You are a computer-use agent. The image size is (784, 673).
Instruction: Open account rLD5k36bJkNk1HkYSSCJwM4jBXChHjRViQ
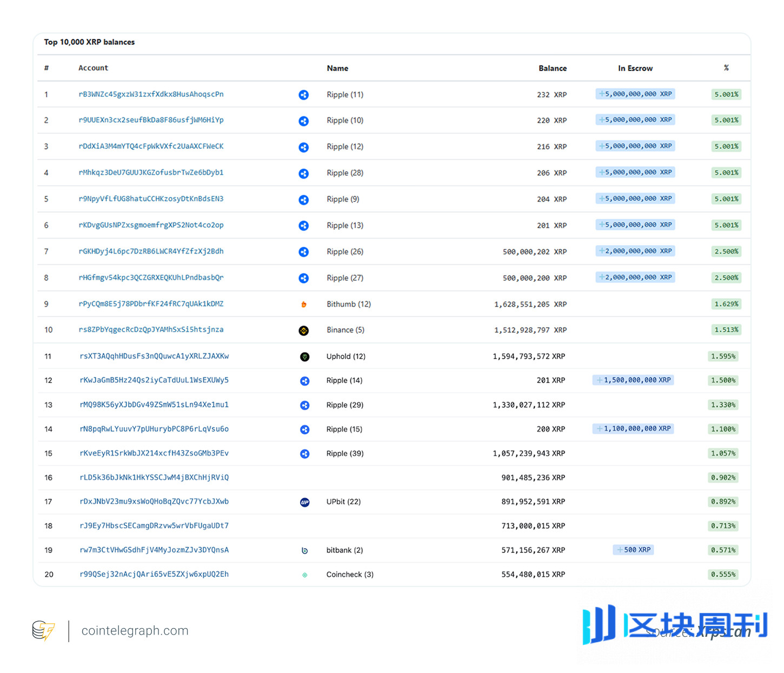pyautogui.click(x=154, y=477)
